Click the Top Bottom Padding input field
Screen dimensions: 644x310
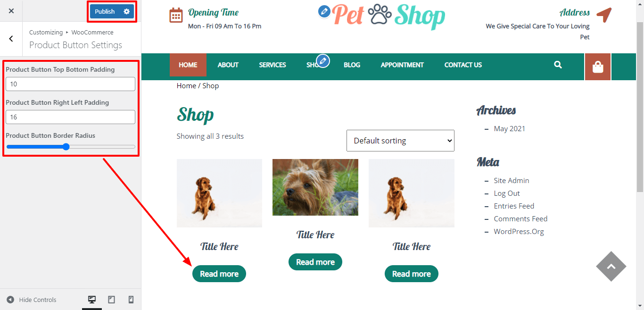[x=71, y=84]
